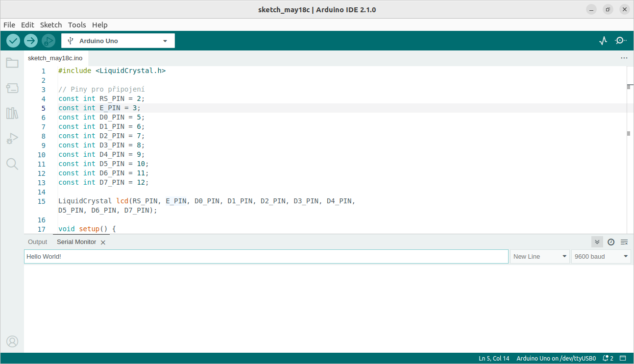Image resolution: width=634 pixels, height=364 pixels.
Task: Upload the sketch with the arrow button
Action: (x=31, y=41)
